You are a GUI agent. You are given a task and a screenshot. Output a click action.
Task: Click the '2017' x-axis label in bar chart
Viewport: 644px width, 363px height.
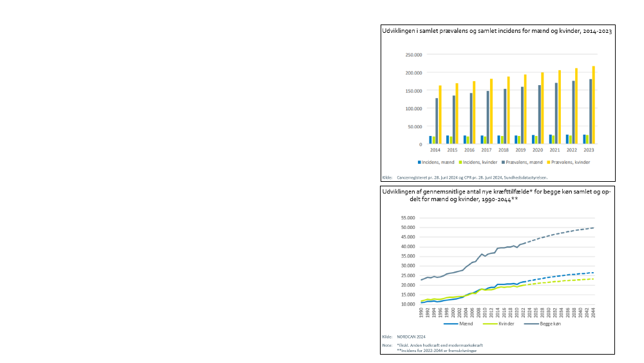486,150
